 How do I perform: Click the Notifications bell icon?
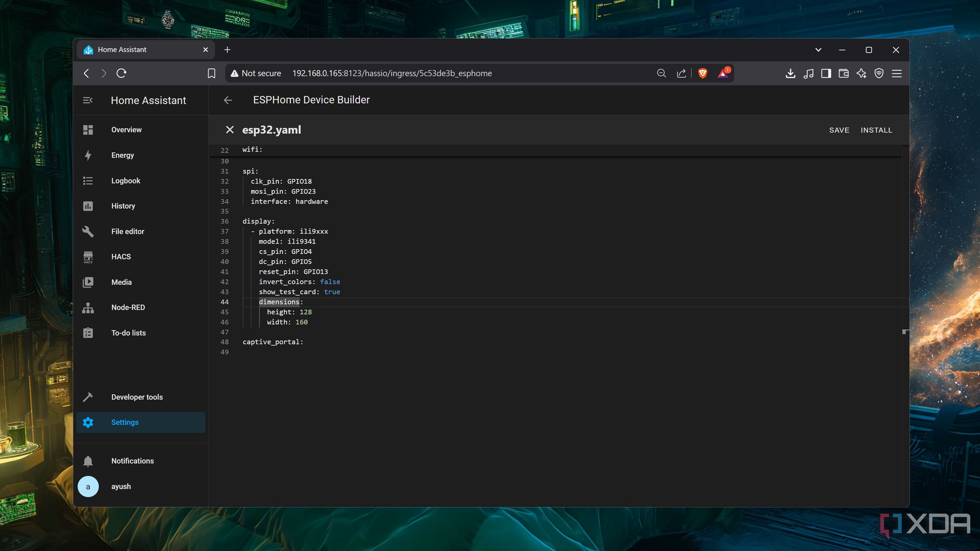coord(88,461)
